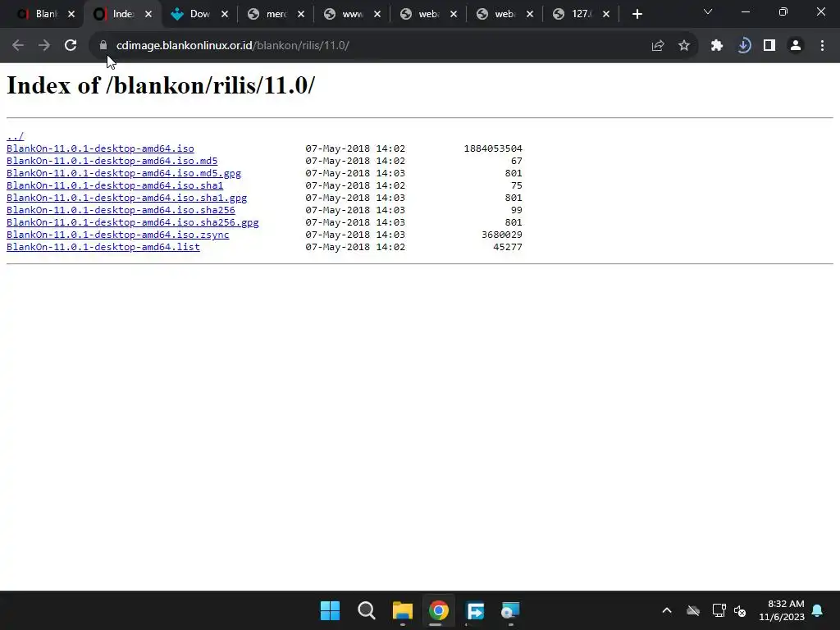This screenshot has height=630, width=840.
Task: Click the file size 45277
Action: tap(508, 247)
